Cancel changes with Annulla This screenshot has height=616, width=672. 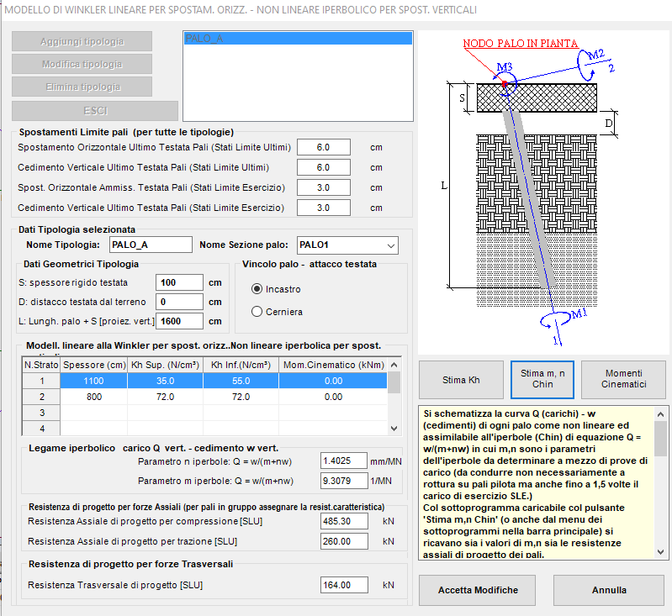pyautogui.click(x=609, y=590)
